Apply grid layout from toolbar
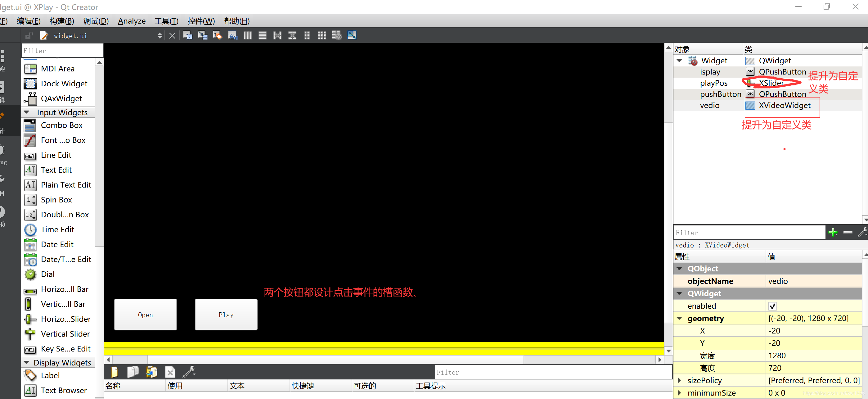The height and width of the screenshot is (399, 868). click(x=322, y=35)
